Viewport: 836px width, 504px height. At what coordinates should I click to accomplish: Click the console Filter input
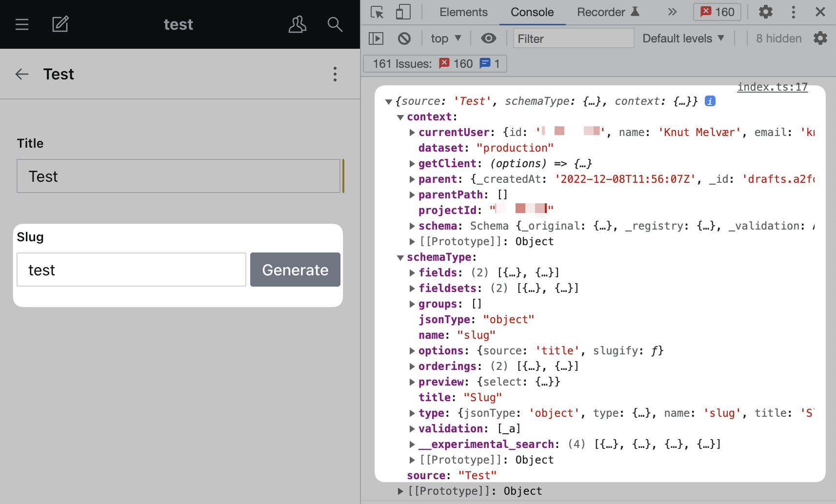pyautogui.click(x=574, y=38)
